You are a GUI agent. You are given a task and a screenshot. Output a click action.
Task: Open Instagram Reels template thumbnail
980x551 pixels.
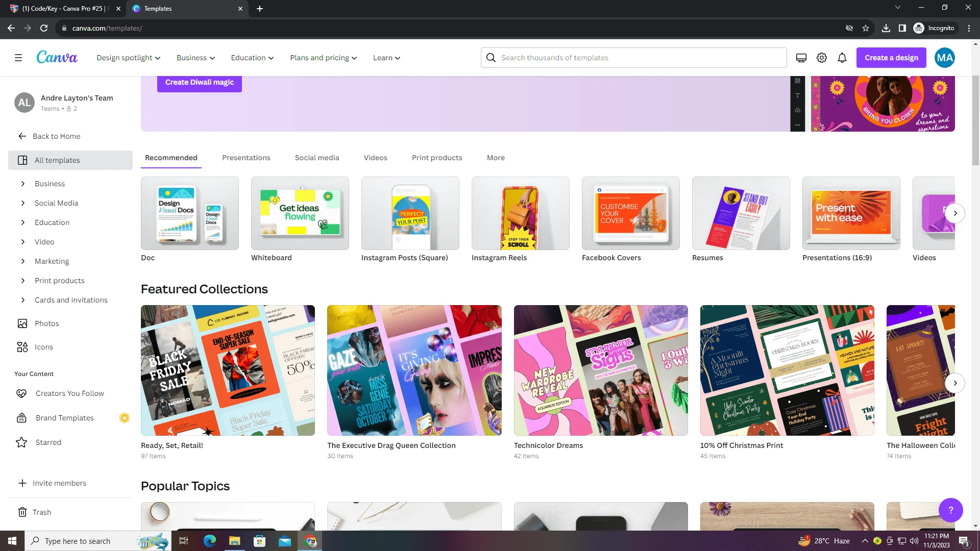pos(521,213)
